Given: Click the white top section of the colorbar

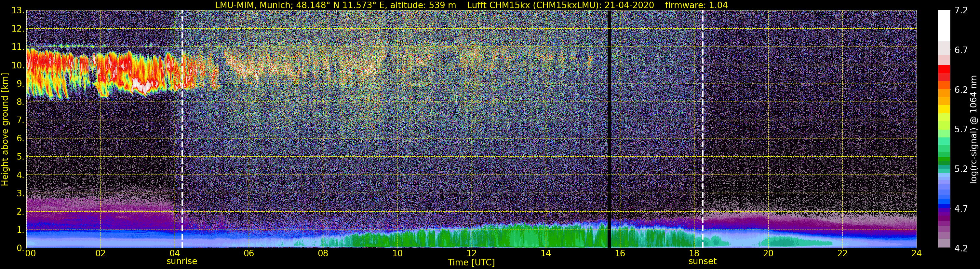Looking at the screenshot, I should pos(944,25).
